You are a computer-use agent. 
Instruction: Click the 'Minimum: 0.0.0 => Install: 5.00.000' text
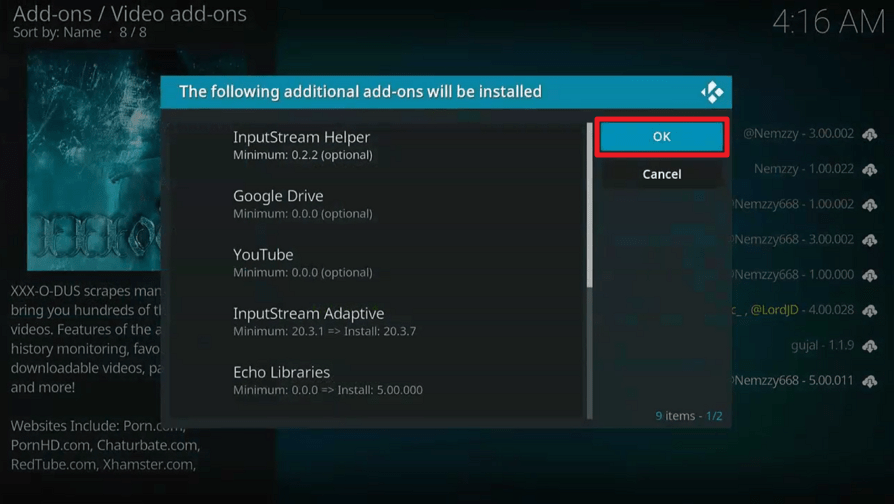coord(328,390)
